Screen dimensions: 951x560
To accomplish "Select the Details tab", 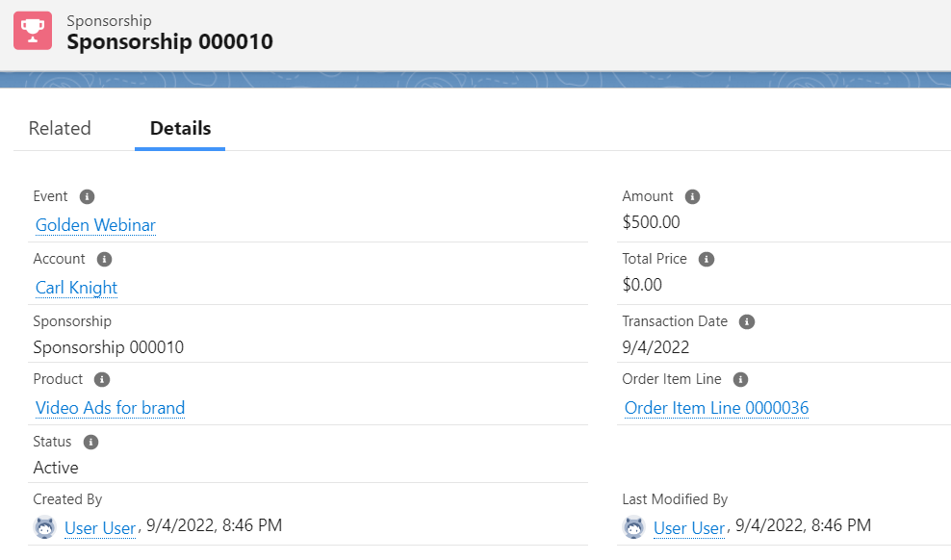I will pyautogui.click(x=180, y=128).
